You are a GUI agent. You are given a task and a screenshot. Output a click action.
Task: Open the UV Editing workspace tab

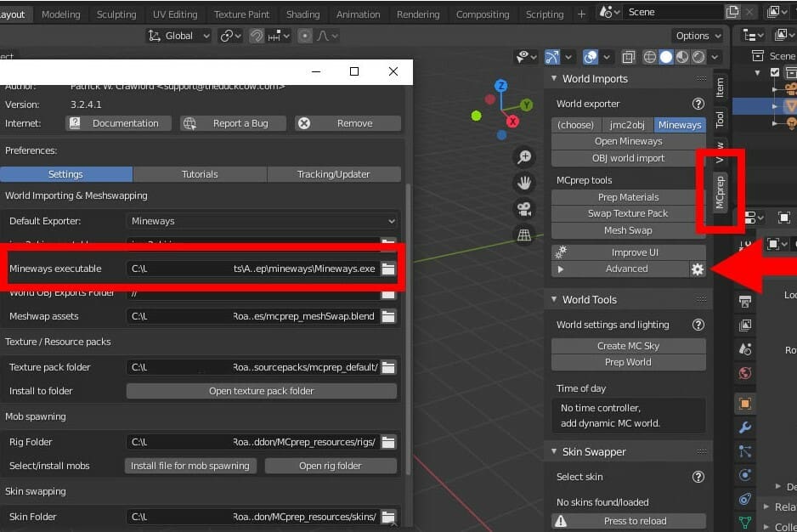pos(175,14)
